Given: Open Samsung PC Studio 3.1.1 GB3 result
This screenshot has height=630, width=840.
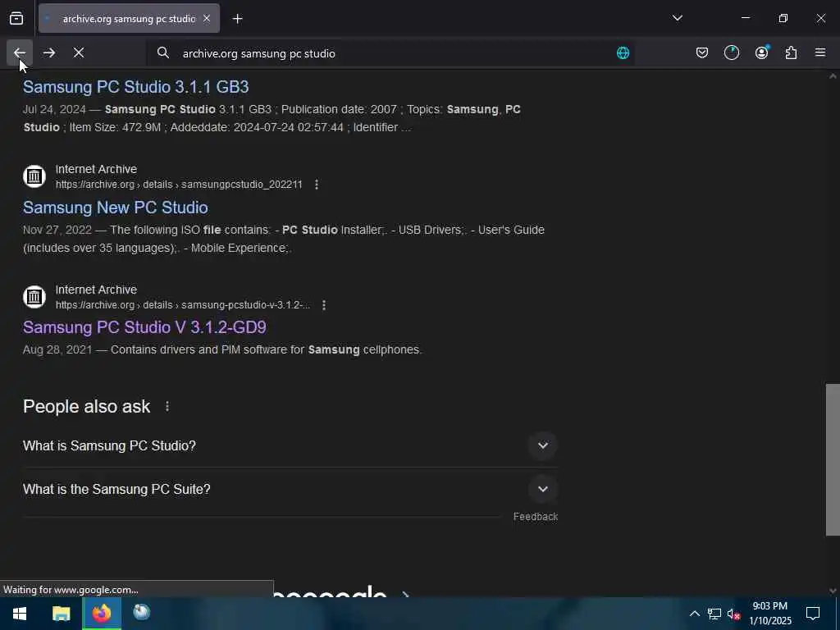Looking at the screenshot, I should 135,87.
